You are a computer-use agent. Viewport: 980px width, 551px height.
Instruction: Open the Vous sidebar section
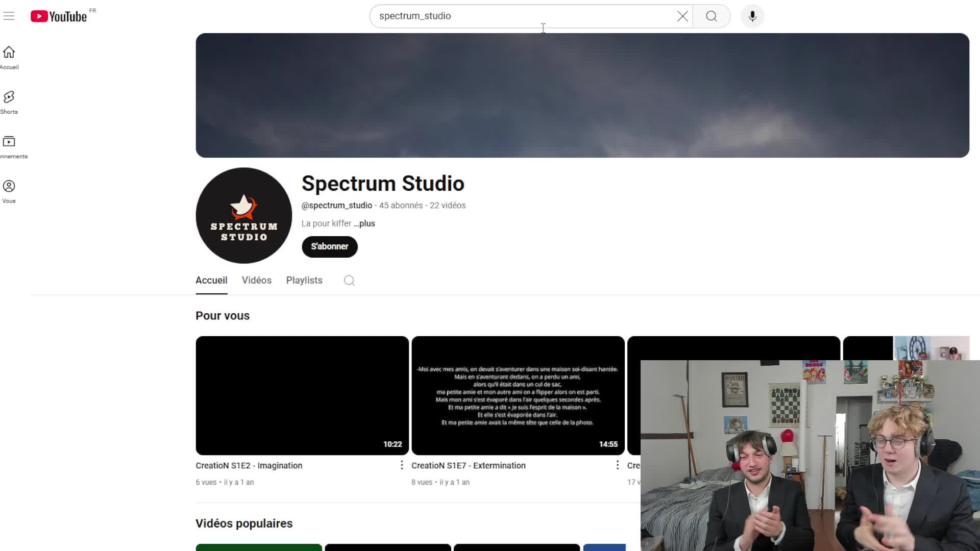point(9,191)
